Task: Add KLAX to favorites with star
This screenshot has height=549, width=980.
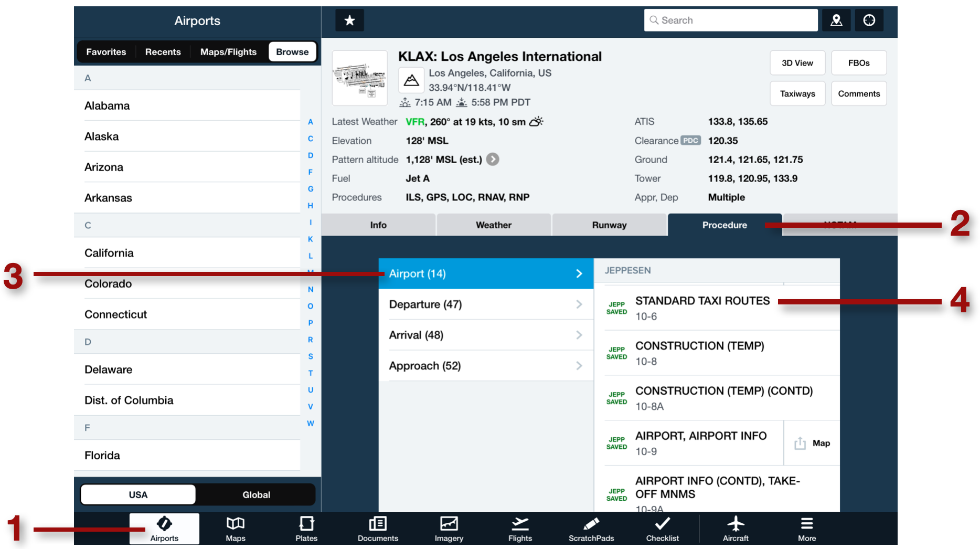Action: (349, 20)
